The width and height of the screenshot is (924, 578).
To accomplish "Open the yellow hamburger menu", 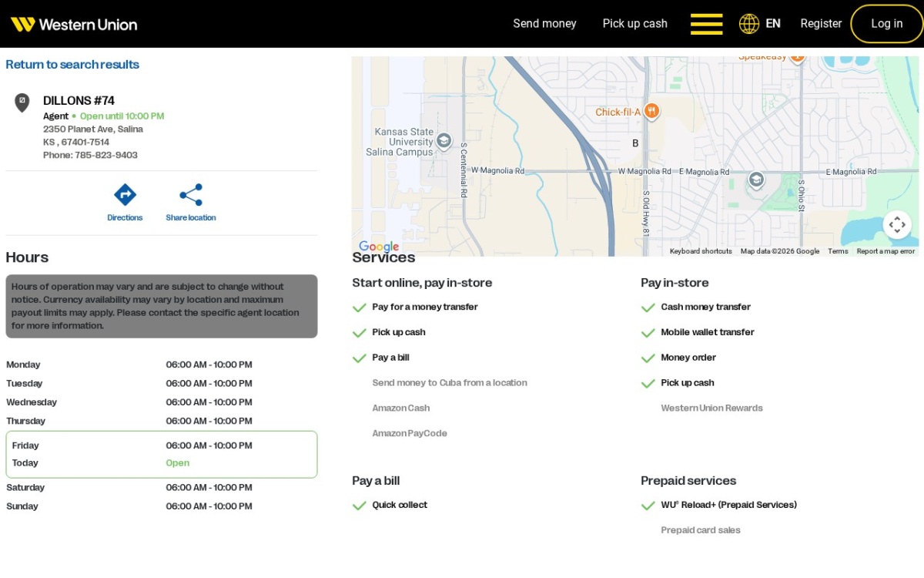I will point(706,24).
